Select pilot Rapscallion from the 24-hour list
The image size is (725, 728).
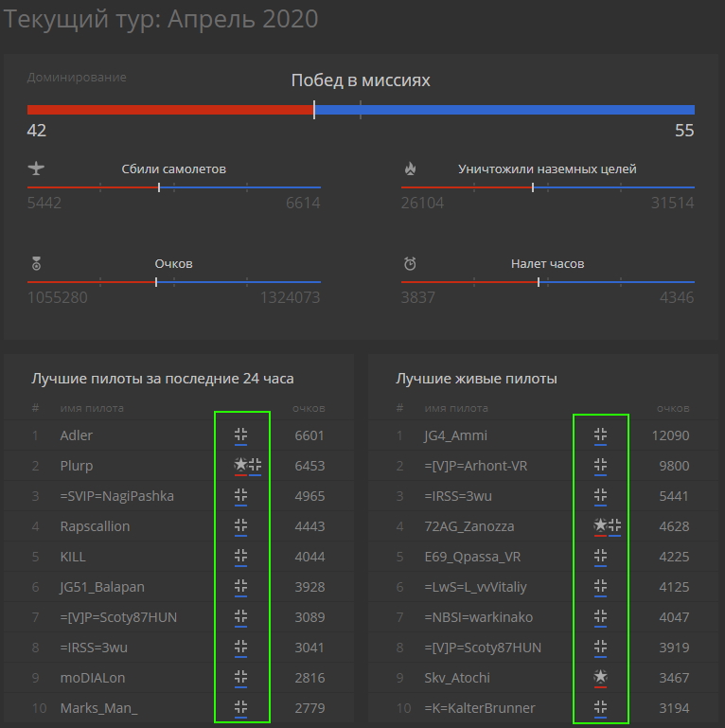pos(95,526)
